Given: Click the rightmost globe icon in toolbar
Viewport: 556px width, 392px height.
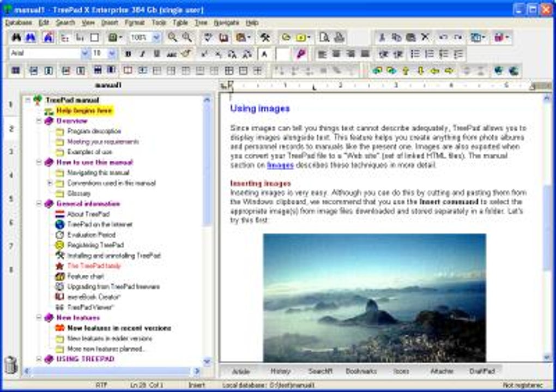Looking at the screenshot, I should (x=514, y=70).
